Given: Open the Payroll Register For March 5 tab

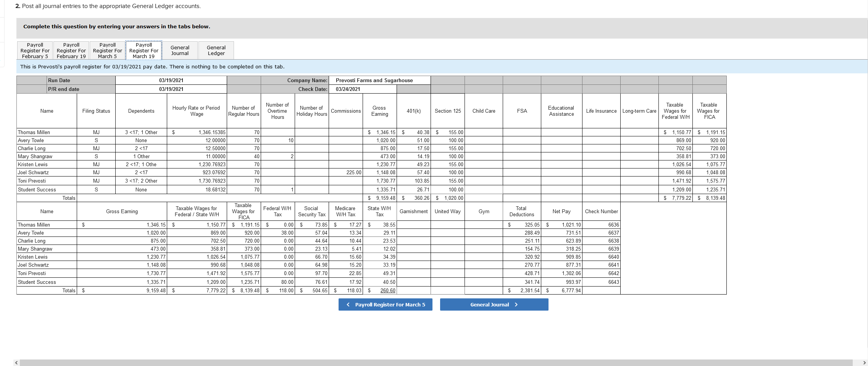Looking at the screenshot, I should point(107,50).
